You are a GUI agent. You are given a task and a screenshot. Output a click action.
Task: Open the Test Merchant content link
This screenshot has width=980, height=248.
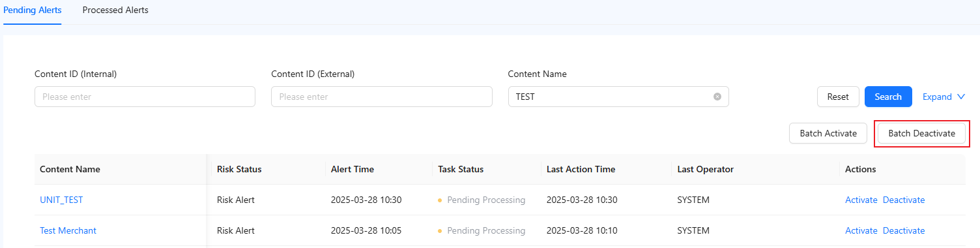click(68, 230)
